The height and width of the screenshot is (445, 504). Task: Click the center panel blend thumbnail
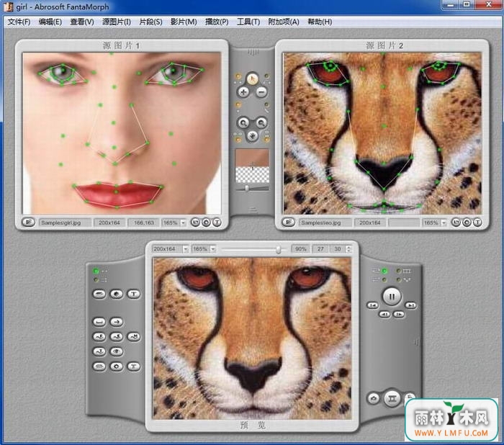252,166
